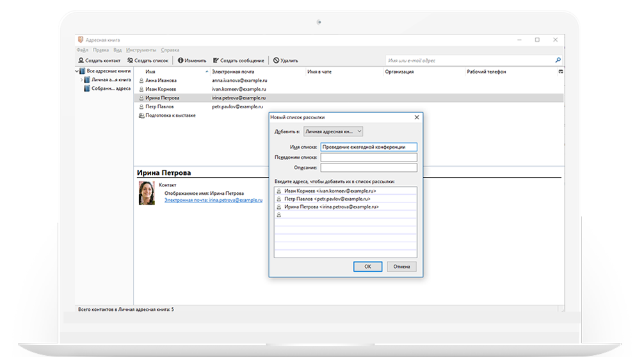This screenshot has height=357, width=644.
Task: Click the magnifier icon in search box
Action: pyautogui.click(x=558, y=60)
